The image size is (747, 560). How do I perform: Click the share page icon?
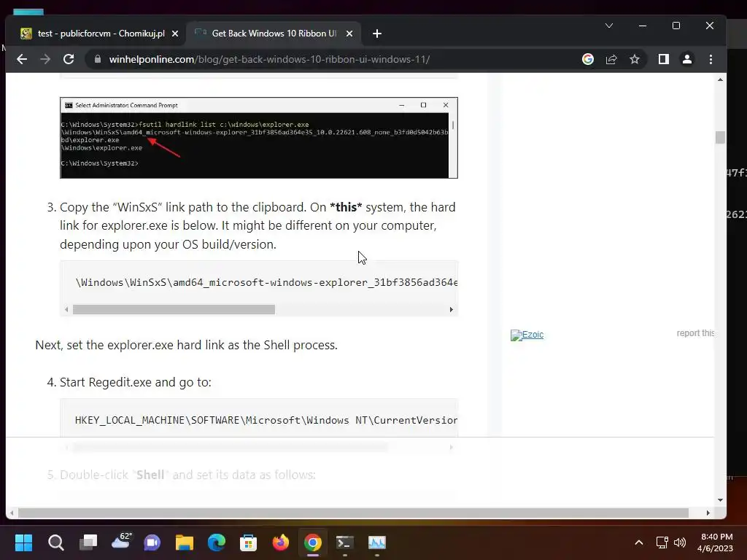coord(611,59)
